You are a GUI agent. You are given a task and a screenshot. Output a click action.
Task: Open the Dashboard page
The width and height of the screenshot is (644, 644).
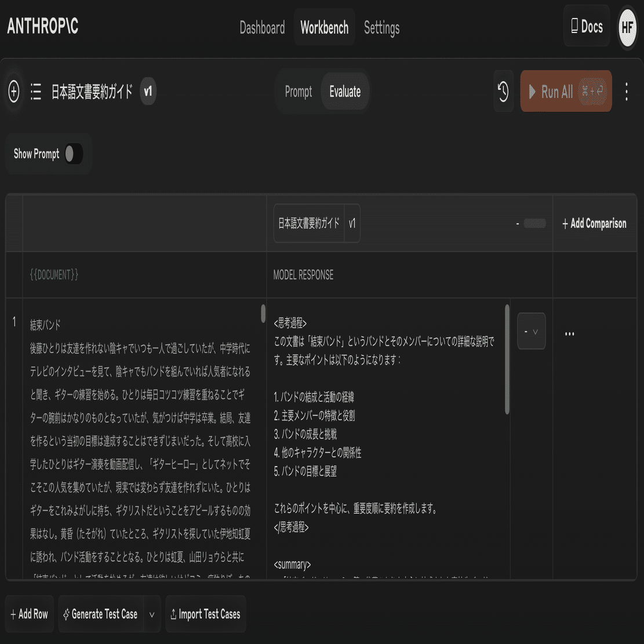pyautogui.click(x=262, y=27)
